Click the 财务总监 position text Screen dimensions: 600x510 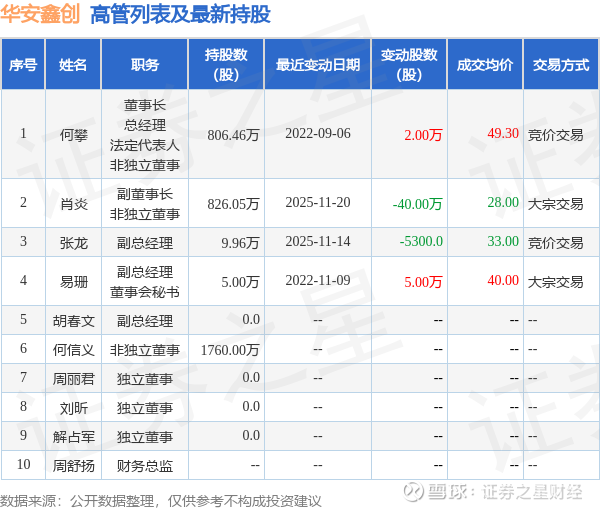[x=145, y=466]
